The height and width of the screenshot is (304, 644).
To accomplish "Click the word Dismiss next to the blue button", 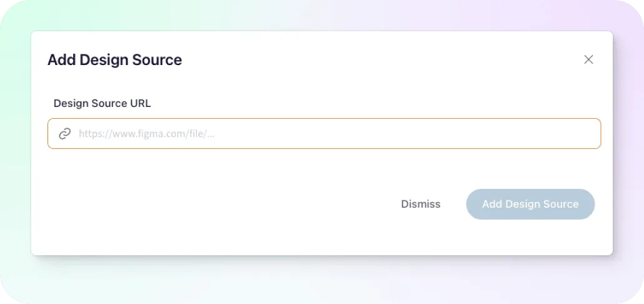I will (421, 204).
